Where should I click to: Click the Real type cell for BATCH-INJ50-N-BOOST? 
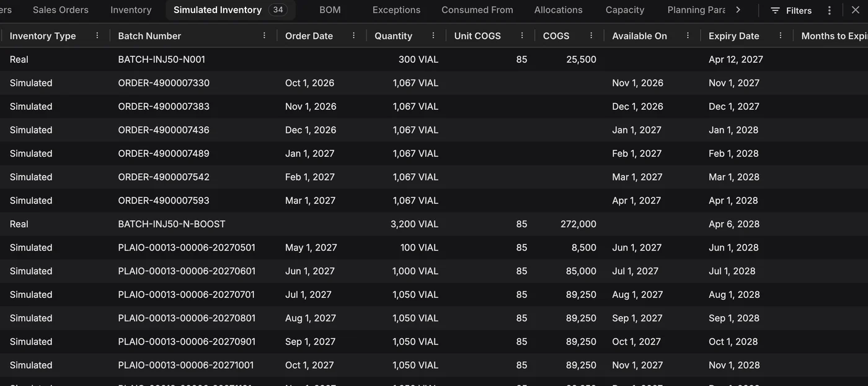[19, 224]
